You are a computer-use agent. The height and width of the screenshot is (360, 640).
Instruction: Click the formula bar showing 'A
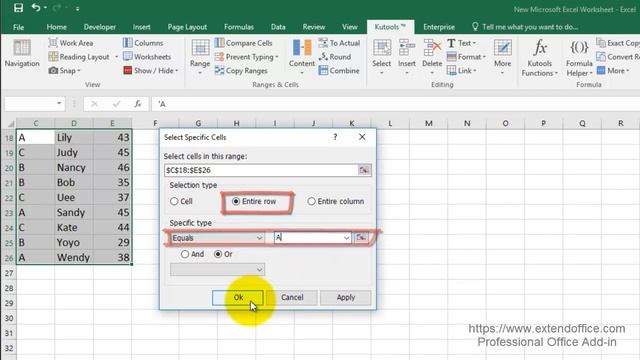(395, 104)
